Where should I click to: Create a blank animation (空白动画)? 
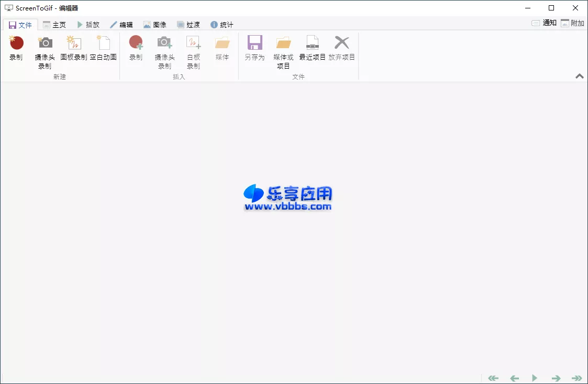[104, 51]
